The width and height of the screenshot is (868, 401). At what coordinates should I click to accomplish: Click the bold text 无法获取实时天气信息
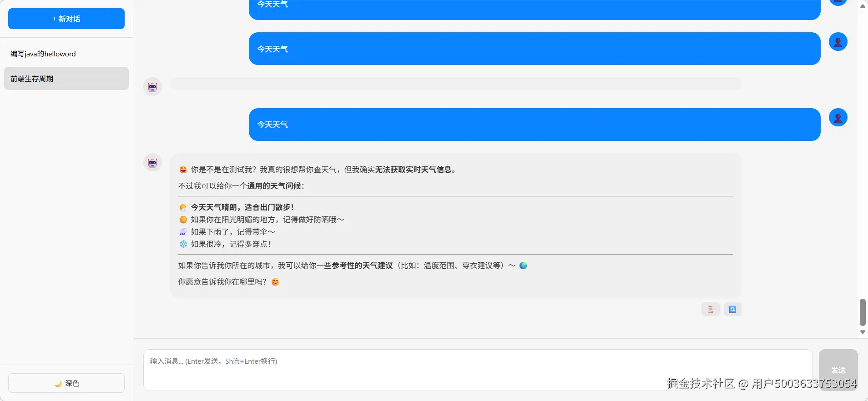[413, 170]
